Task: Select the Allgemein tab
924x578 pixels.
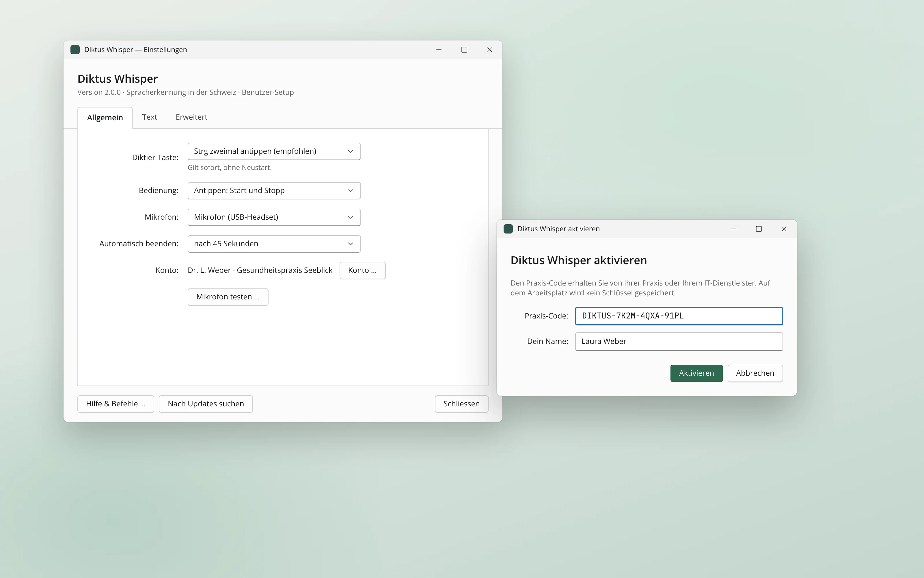Action: pyautogui.click(x=105, y=118)
